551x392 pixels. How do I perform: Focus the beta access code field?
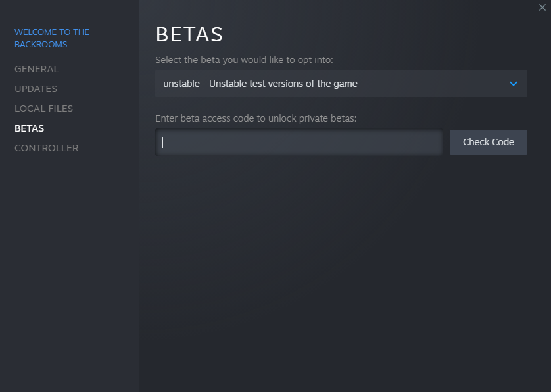299,142
